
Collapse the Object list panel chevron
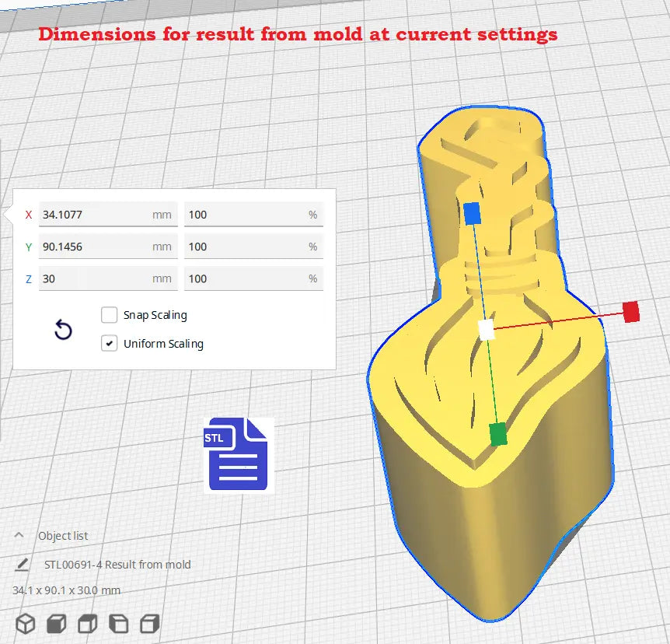[19, 536]
